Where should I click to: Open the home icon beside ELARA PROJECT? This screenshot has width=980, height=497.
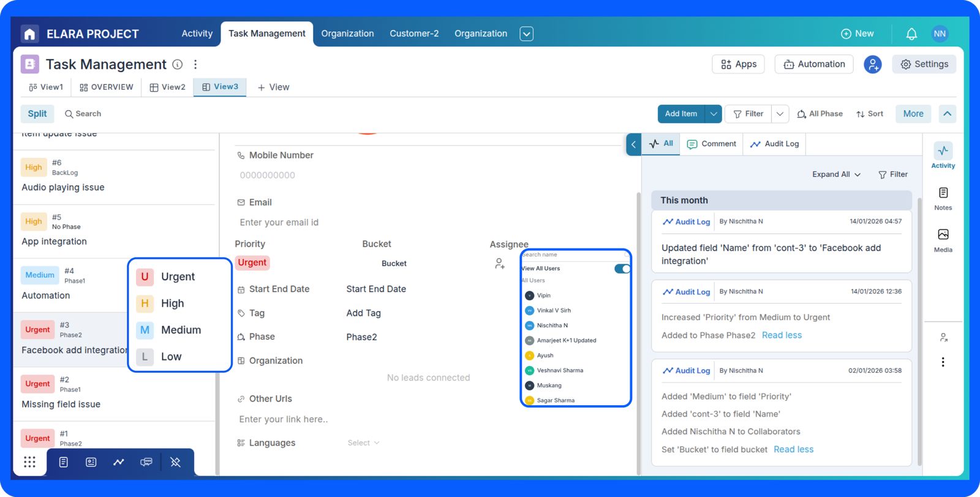coord(29,34)
